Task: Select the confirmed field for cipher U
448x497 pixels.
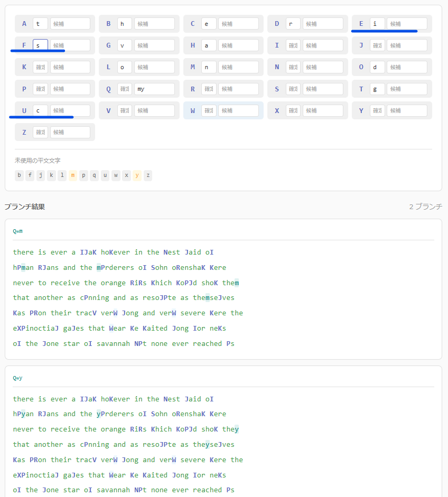Action: point(40,110)
